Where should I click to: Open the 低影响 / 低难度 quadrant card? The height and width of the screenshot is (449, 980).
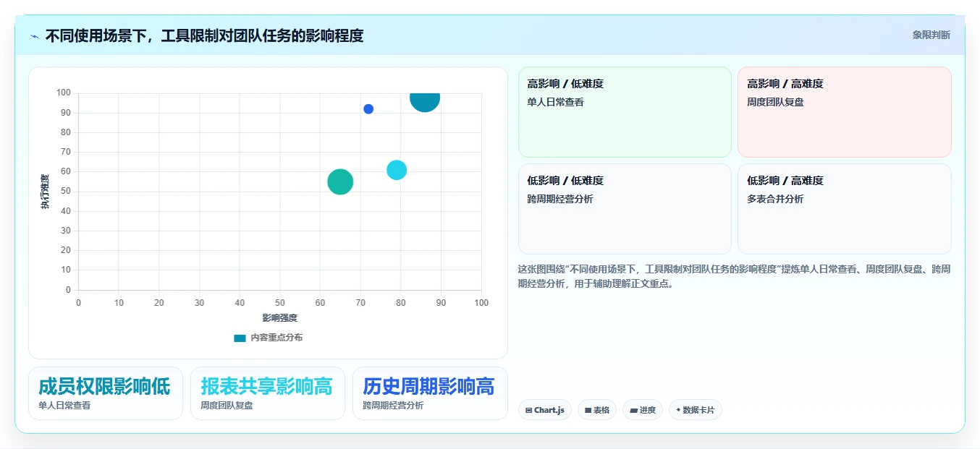[625, 209]
